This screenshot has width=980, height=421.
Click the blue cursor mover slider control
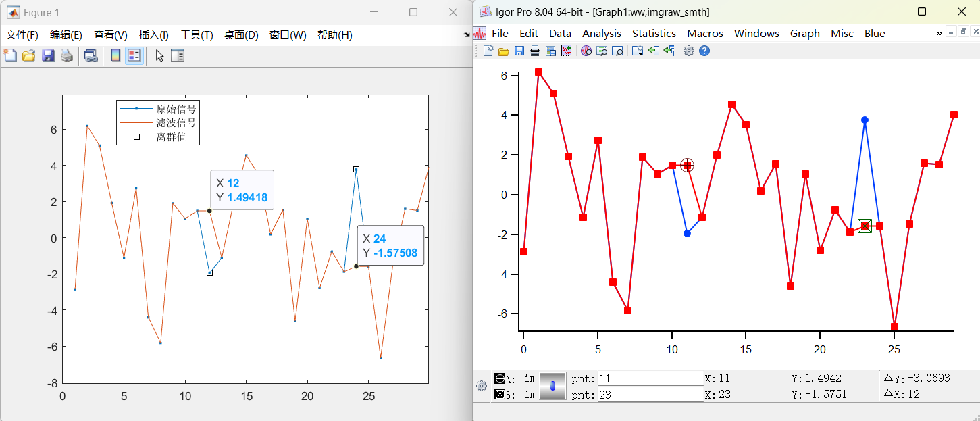pyautogui.click(x=552, y=386)
